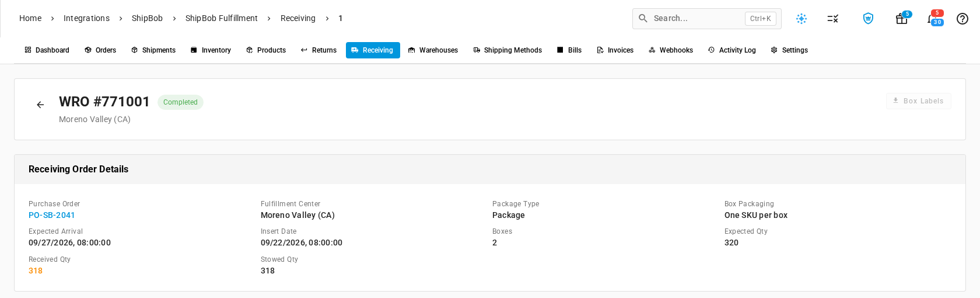Click the blue shield icon

click(868, 19)
